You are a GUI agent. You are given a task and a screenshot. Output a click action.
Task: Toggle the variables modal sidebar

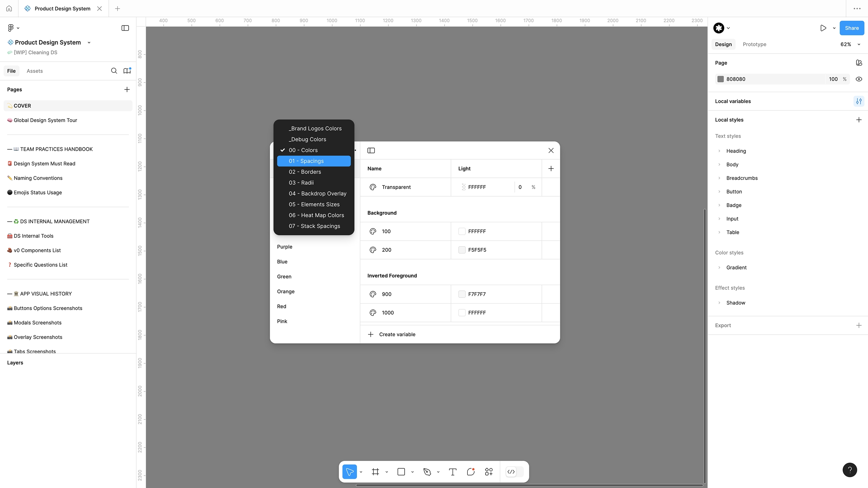point(371,150)
